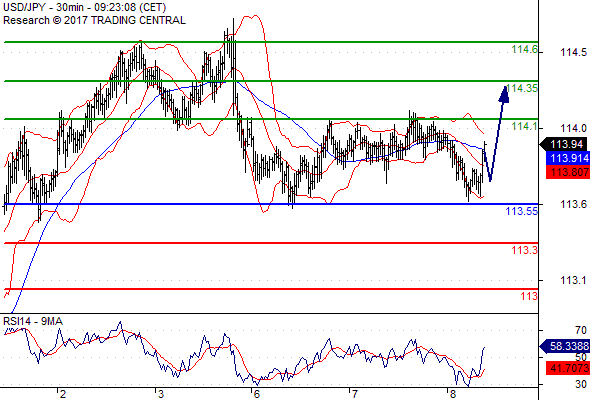Click the 70 RSI axis level
Screen dimensions: 590x400
click(581, 330)
